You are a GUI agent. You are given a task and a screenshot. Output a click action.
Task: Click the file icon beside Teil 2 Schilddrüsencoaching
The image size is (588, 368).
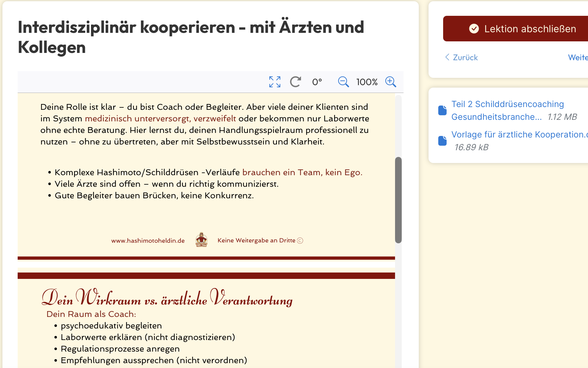tap(442, 110)
